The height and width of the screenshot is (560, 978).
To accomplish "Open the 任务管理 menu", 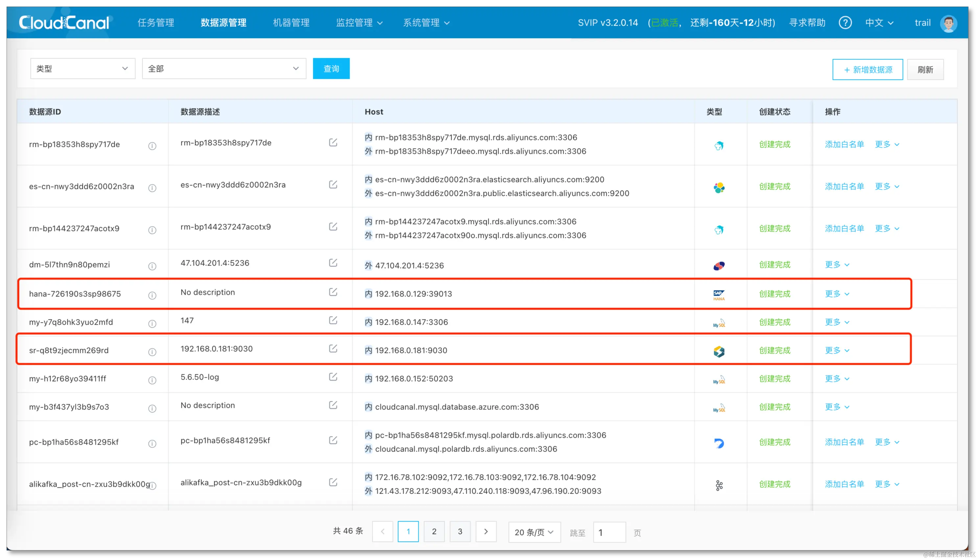I will (x=156, y=23).
